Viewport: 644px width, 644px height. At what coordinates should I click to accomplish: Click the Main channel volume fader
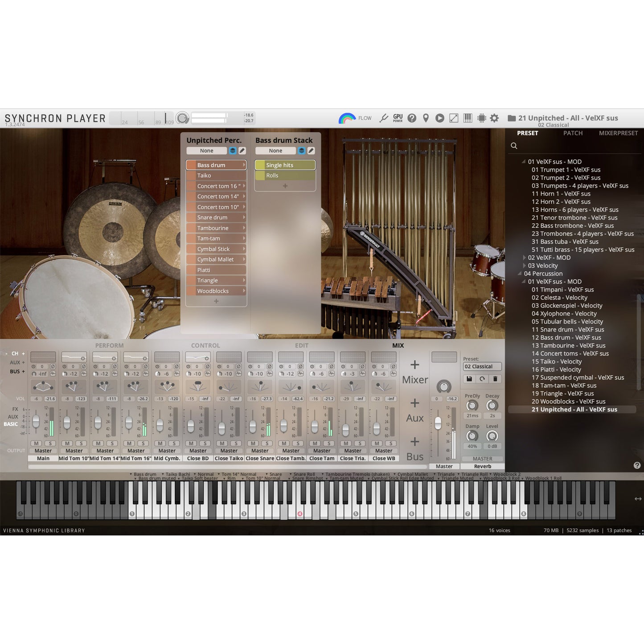point(36,421)
